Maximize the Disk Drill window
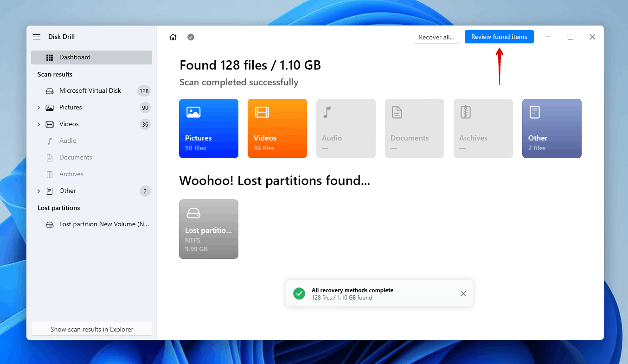This screenshot has height=364, width=628. pos(570,37)
